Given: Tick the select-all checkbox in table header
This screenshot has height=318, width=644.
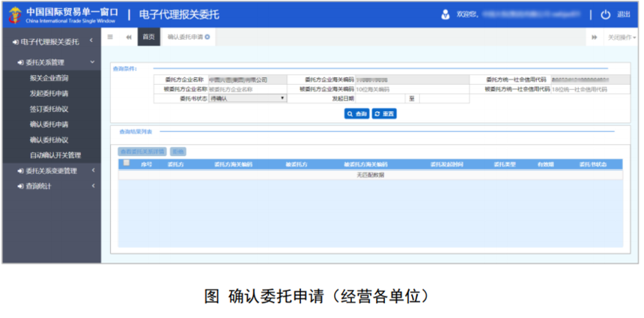Looking at the screenshot, I should [127, 163].
